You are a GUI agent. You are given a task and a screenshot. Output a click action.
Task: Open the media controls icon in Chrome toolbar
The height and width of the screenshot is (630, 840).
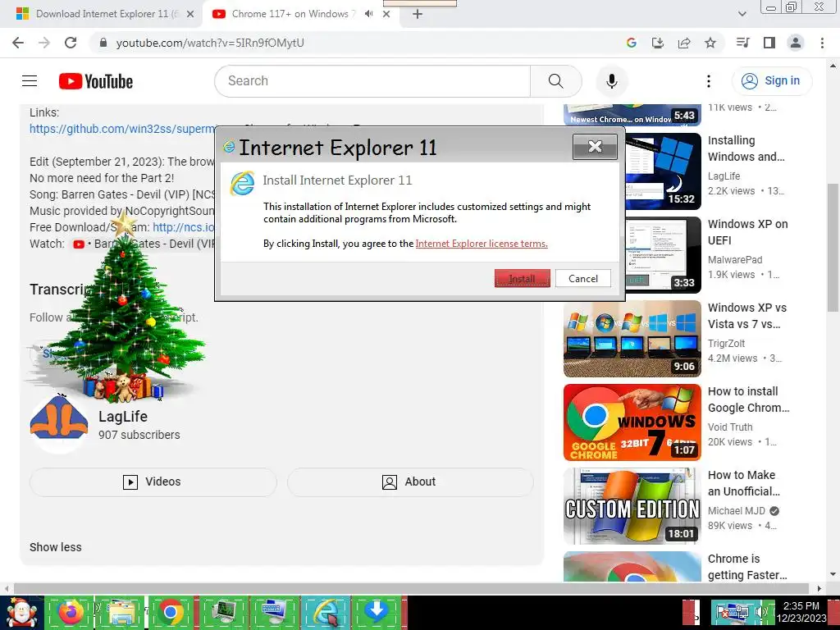pos(742,43)
